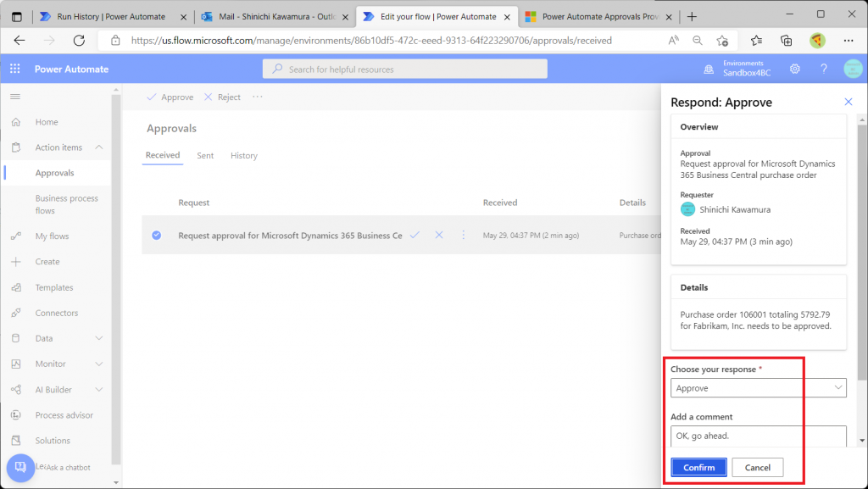This screenshot has height=489, width=868.
Task: Open the Help question mark icon
Action: [x=824, y=69]
